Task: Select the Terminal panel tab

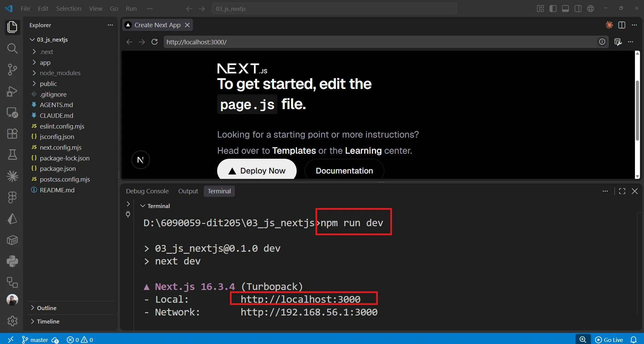Action: [219, 191]
